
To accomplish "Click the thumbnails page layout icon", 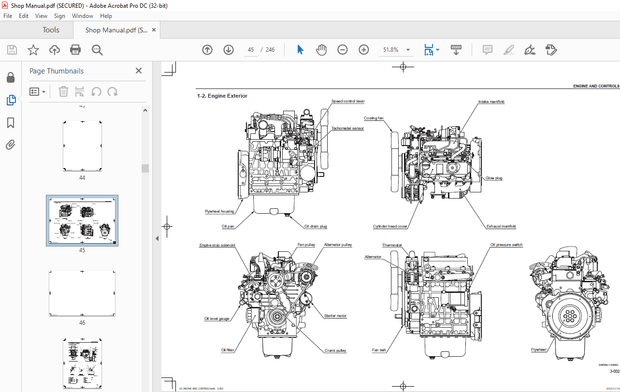I will tap(79, 92).
